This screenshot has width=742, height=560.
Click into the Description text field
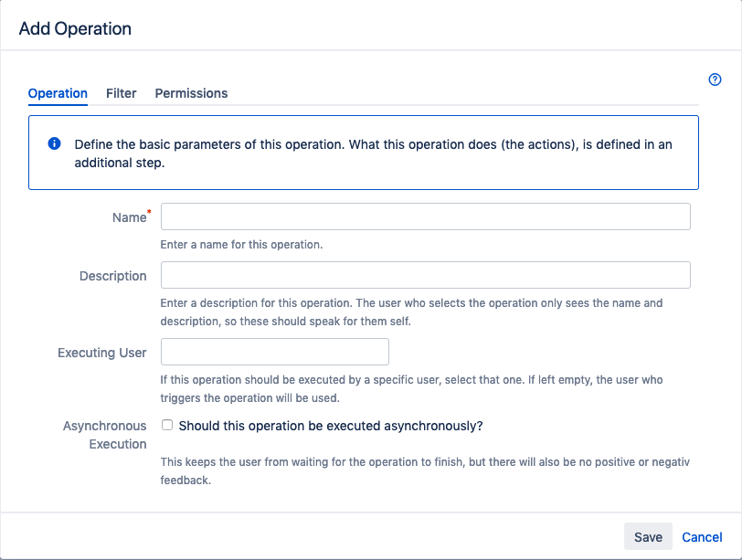click(425, 275)
